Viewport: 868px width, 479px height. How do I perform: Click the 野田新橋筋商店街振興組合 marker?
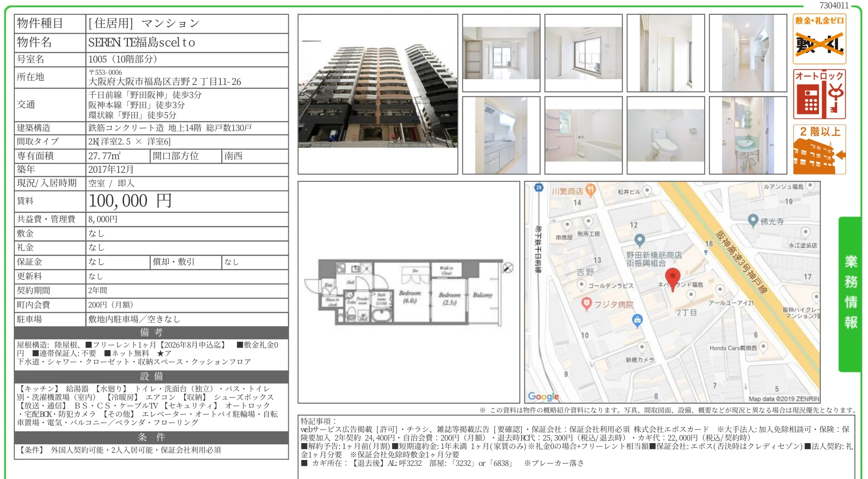click(x=640, y=240)
